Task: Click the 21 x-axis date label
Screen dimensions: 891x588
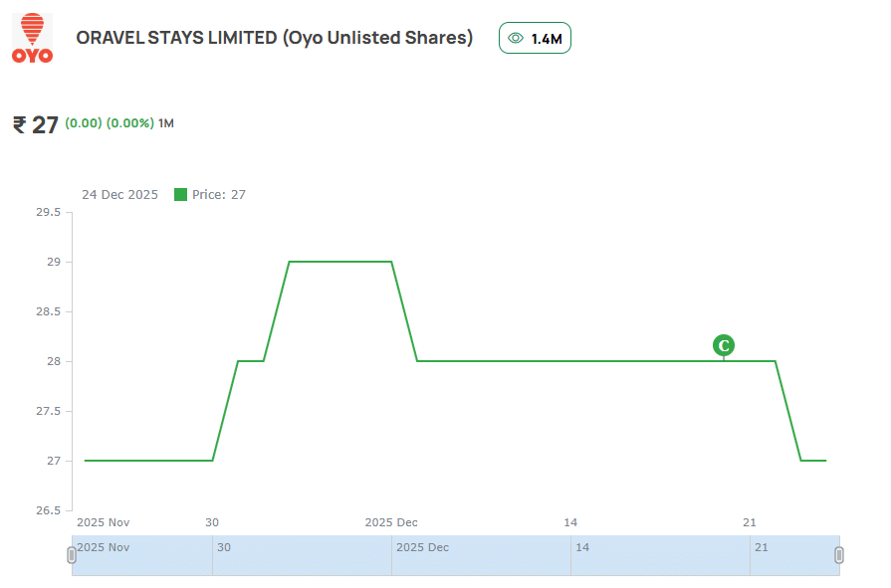Action: click(750, 522)
